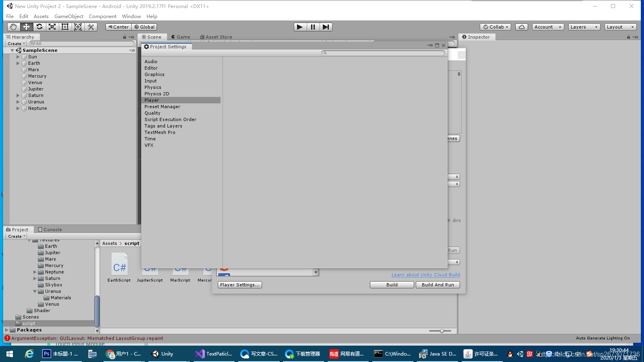
Task: Toggle Center pivot mode
Action: (118, 27)
